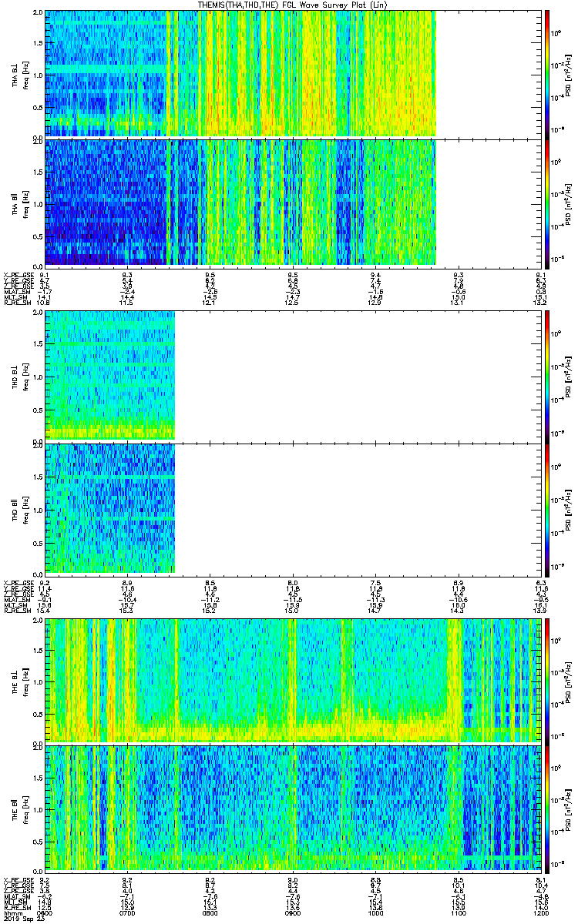Click the THD B-perpendicular spectrogram data area
578x924 pixels.
point(110,376)
